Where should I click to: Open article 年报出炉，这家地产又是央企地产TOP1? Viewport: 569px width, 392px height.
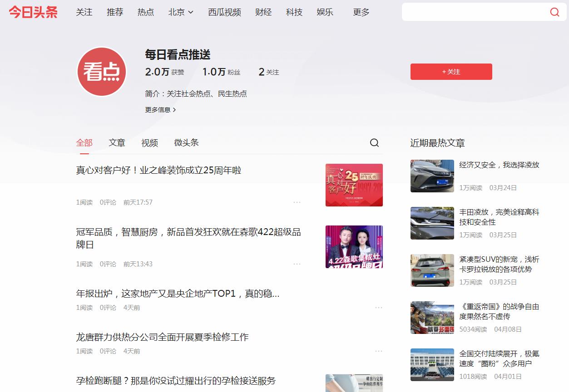178,294
